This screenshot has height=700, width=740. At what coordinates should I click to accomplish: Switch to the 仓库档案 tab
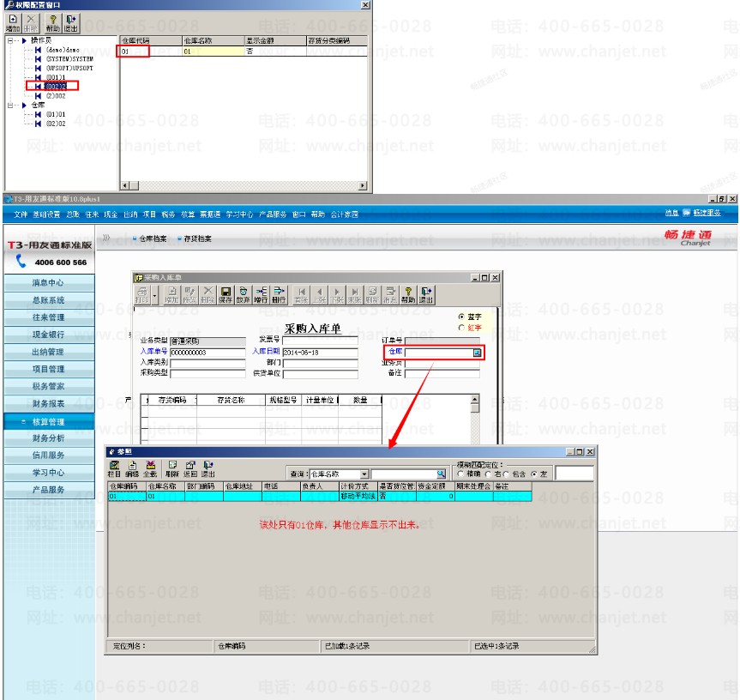153,238
